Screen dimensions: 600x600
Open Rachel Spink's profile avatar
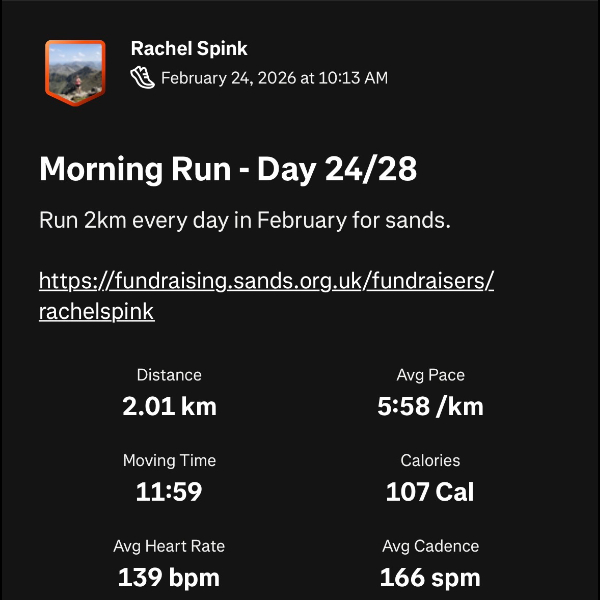click(x=74, y=71)
